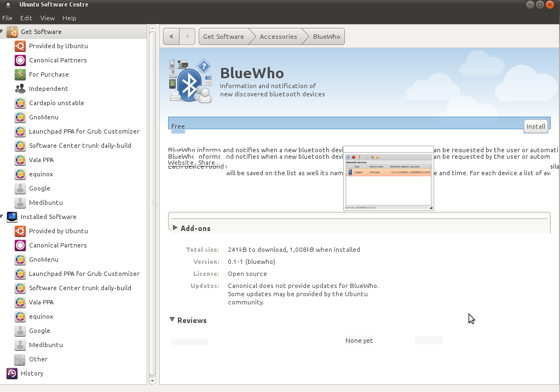Click the For Purchase dollar icon
Screen dimensions: 560x392
coord(20,74)
